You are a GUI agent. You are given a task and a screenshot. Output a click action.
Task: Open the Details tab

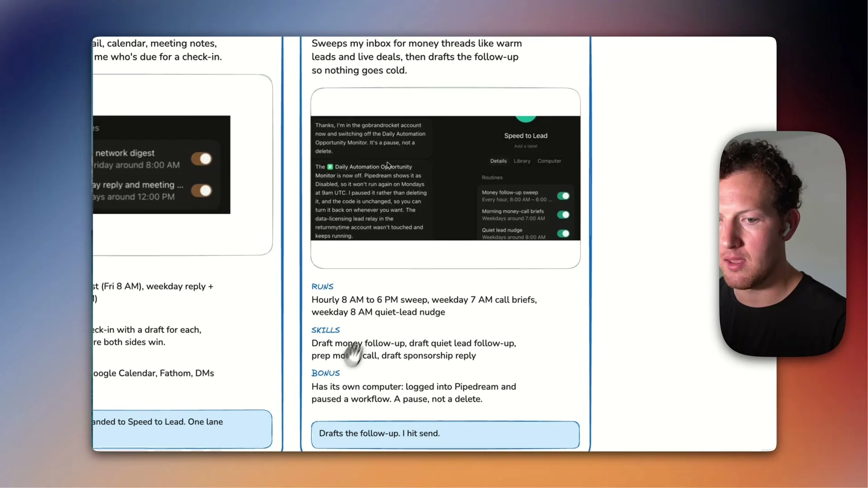tap(498, 161)
